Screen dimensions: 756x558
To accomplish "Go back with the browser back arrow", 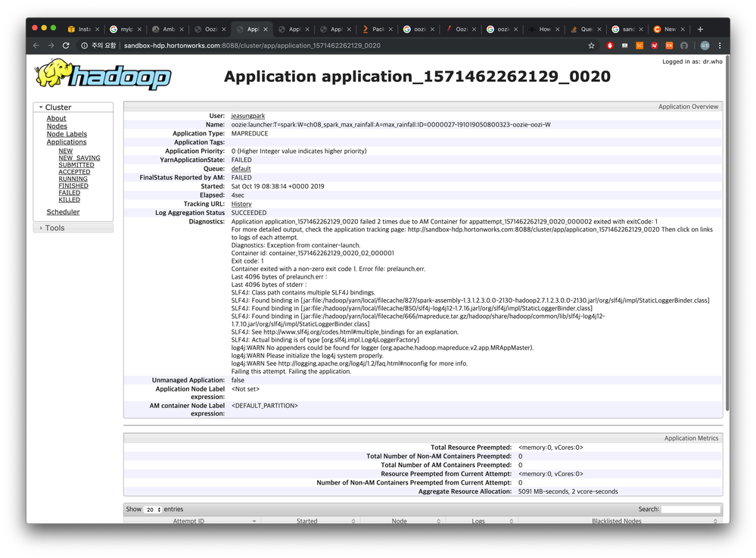I will click(36, 45).
